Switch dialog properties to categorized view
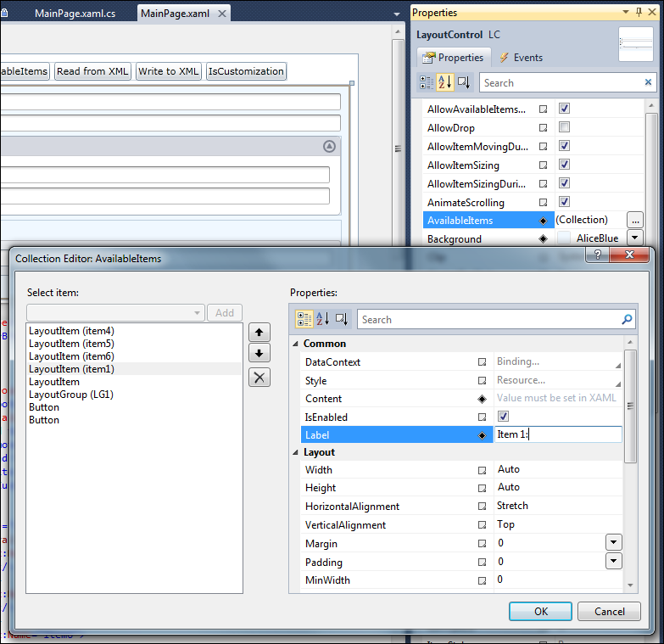 point(304,319)
